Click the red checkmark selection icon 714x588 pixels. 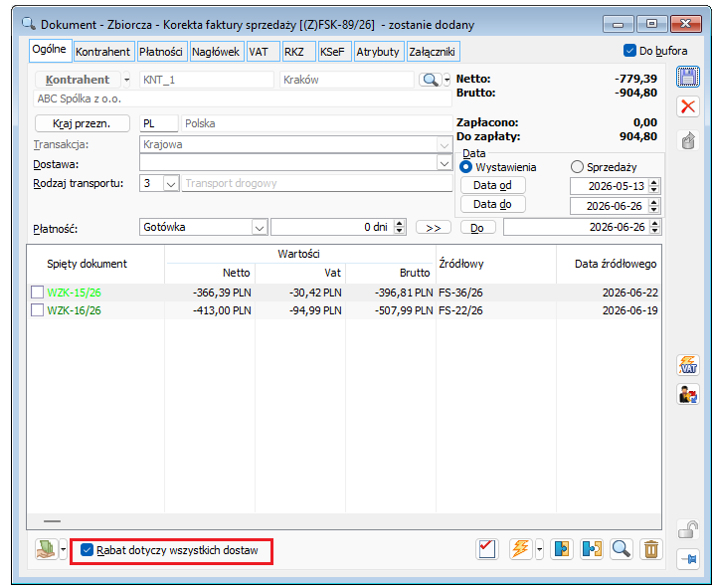[x=487, y=549]
